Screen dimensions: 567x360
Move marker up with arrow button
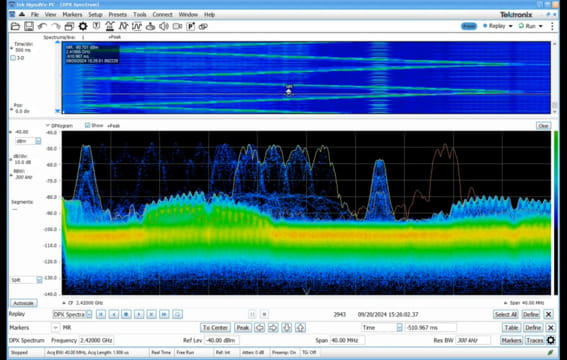point(300,327)
